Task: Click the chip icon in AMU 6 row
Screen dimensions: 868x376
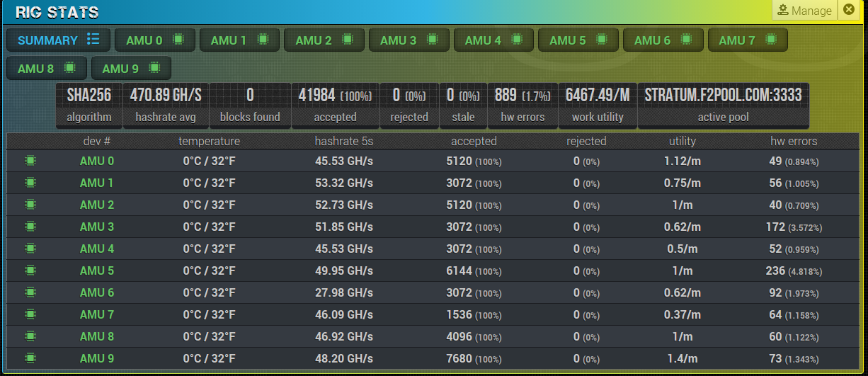Action: 30,292
